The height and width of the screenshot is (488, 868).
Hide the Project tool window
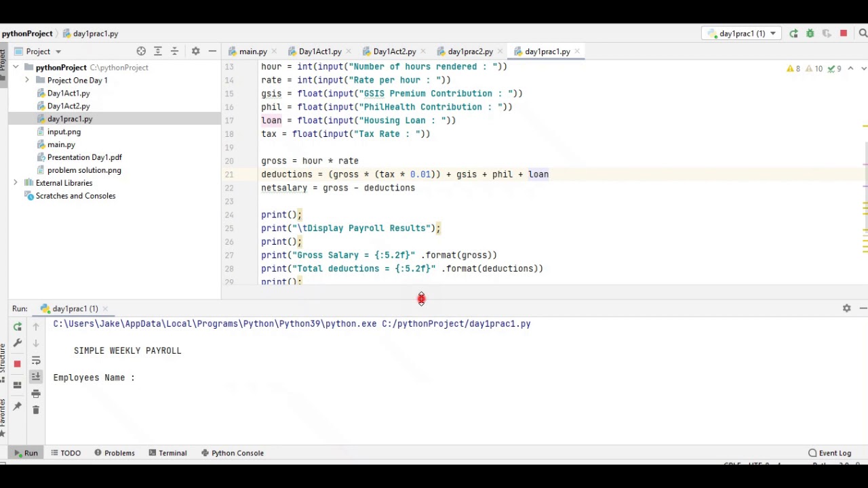(x=212, y=52)
